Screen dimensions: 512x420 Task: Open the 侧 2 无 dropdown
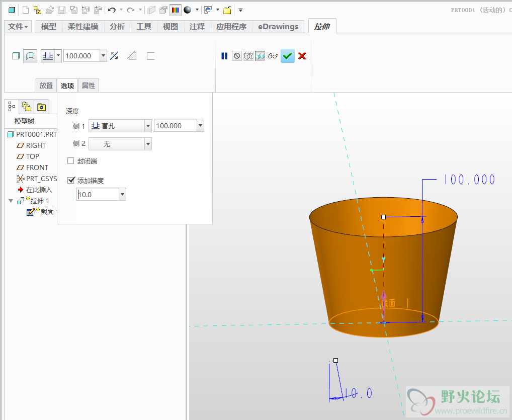click(148, 144)
